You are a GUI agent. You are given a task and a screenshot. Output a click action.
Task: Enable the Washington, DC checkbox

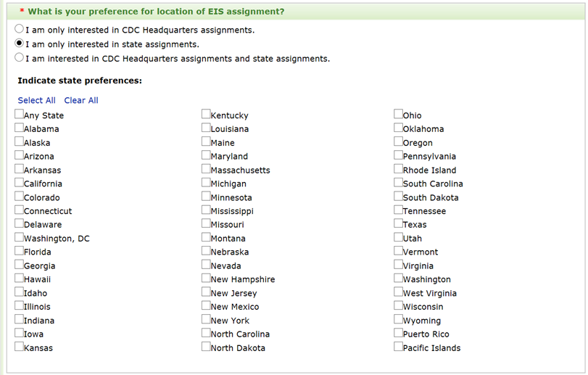click(x=19, y=237)
